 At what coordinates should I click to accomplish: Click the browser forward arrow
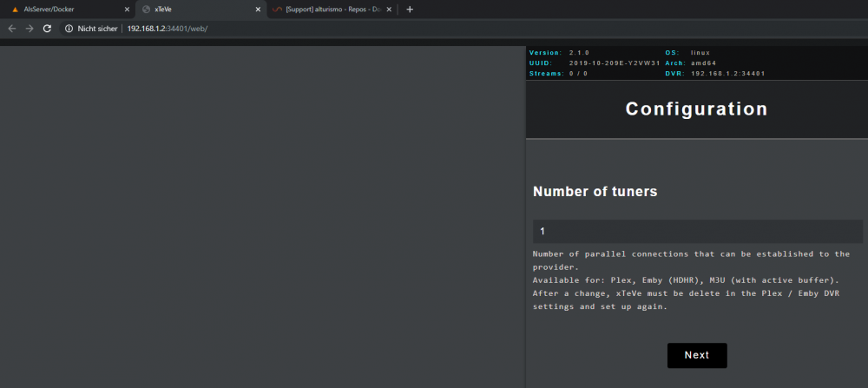[30, 29]
